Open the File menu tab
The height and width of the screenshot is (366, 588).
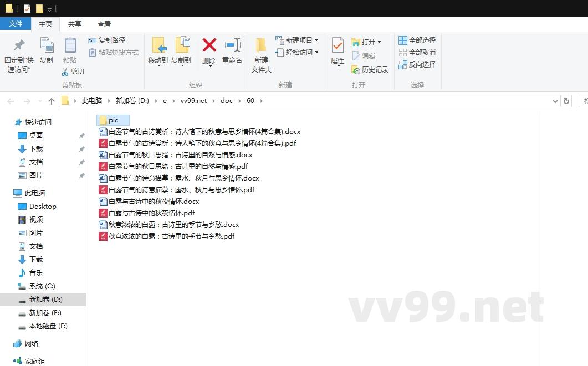click(x=16, y=24)
